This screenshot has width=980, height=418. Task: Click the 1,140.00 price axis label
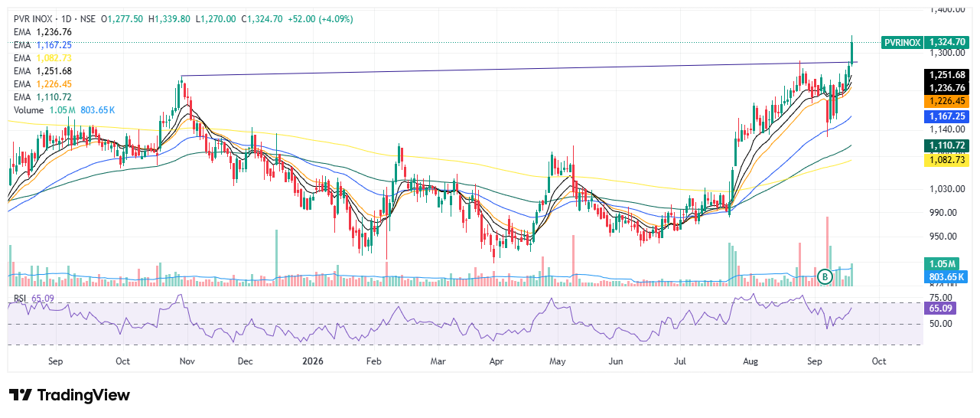coord(946,129)
